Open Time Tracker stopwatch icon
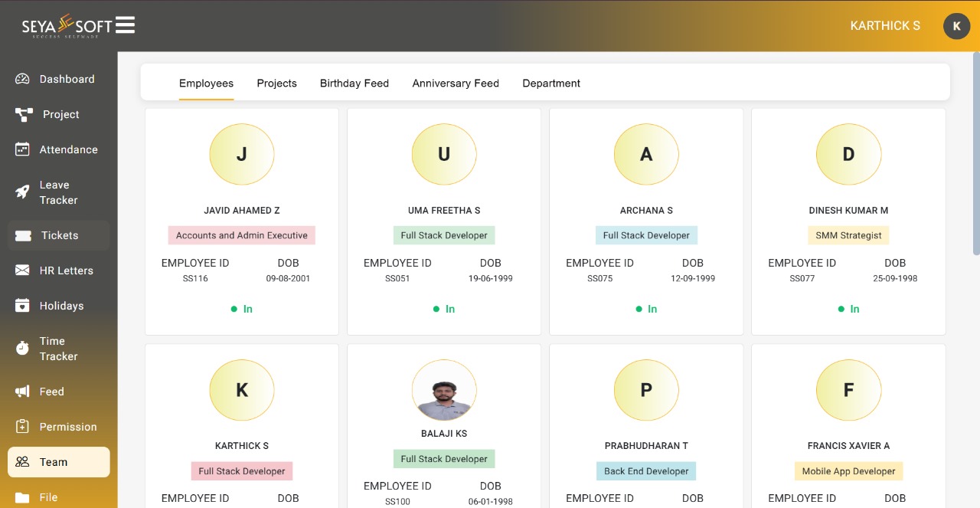The width and height of the screenshot is (980, 508). coord(22,349)
